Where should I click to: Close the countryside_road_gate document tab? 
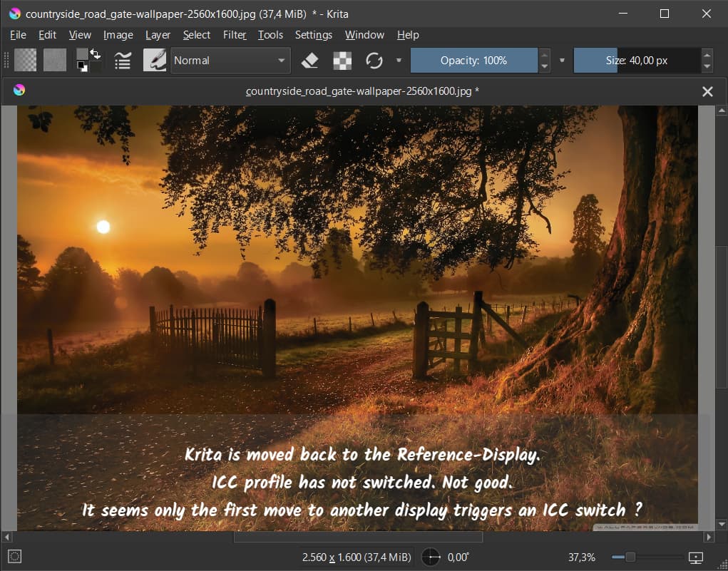pos(707,91)
